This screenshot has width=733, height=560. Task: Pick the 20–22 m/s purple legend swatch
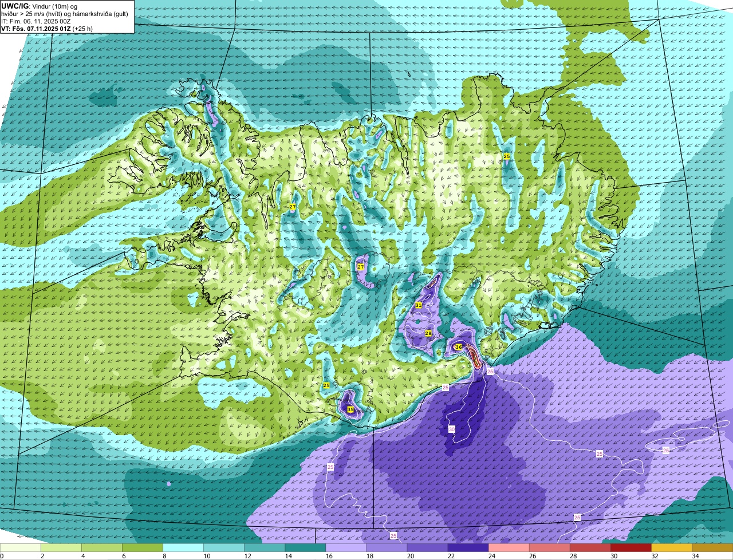[x=427, y=548]
